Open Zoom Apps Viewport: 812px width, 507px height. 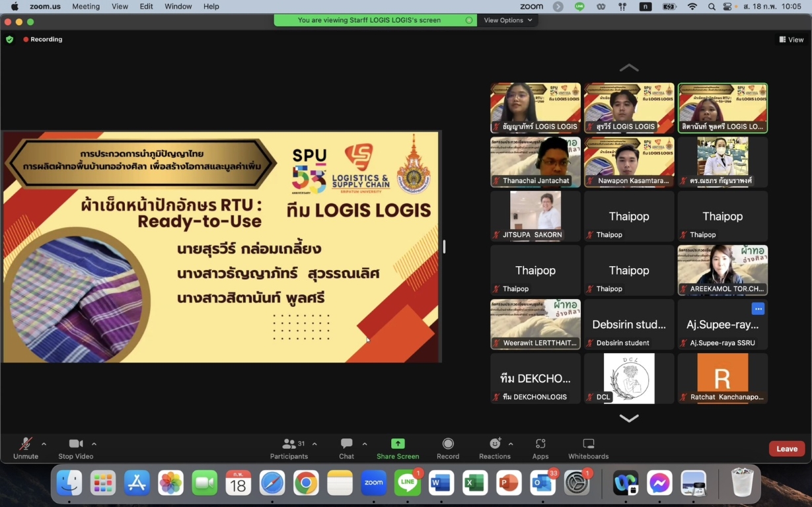(x=540, y=448)
